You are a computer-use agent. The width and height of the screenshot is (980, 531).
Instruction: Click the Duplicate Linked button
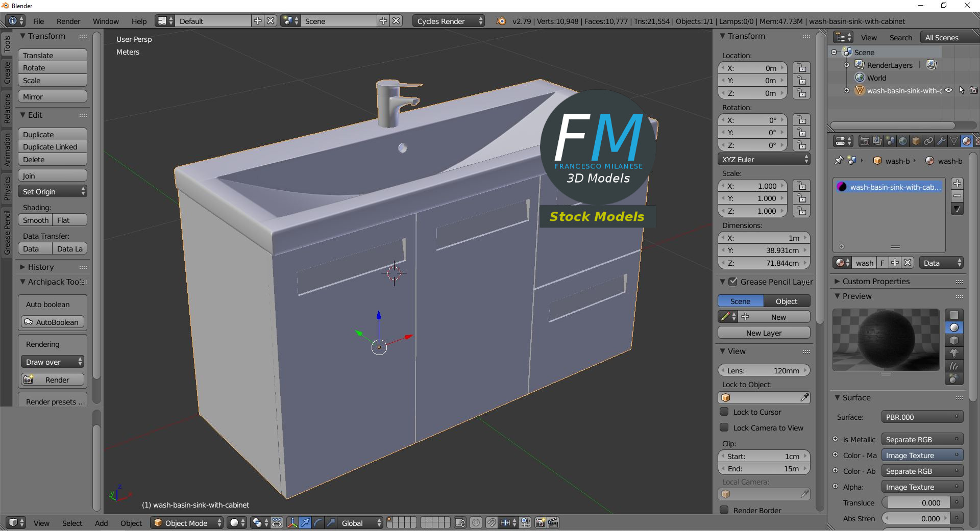[53, 147]
